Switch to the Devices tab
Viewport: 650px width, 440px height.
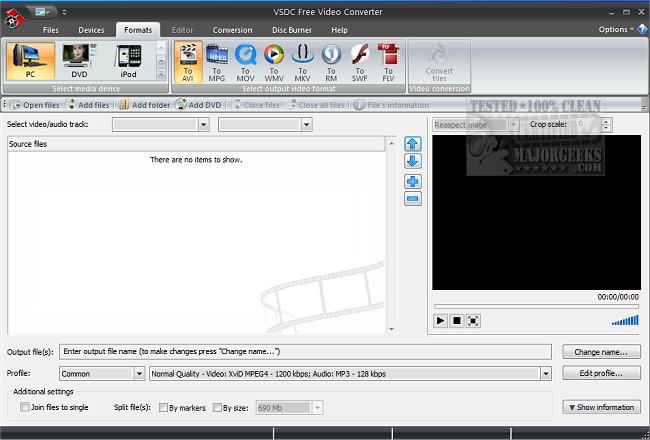(91, 30)
